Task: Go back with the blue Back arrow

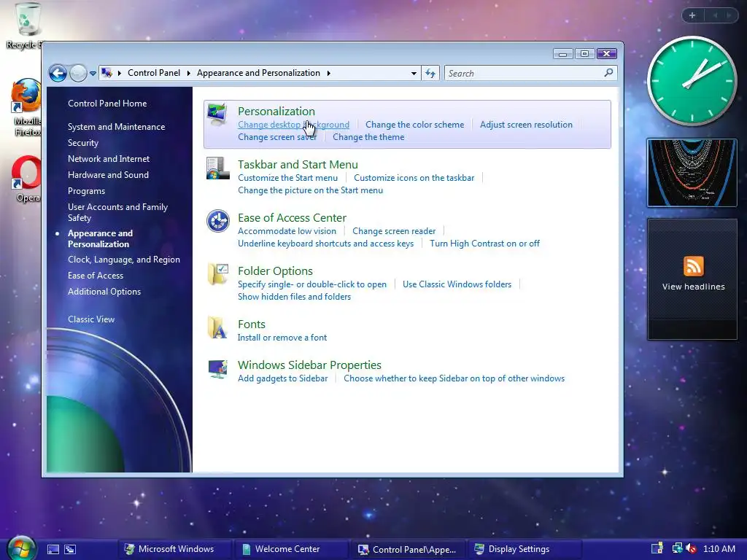Action: [x=58, y=74]
